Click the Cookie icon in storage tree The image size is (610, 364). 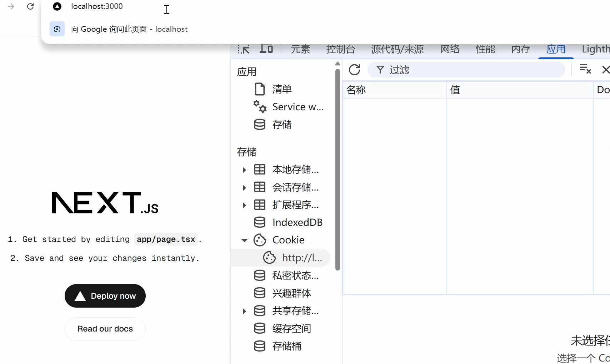(x=260, y=240)
